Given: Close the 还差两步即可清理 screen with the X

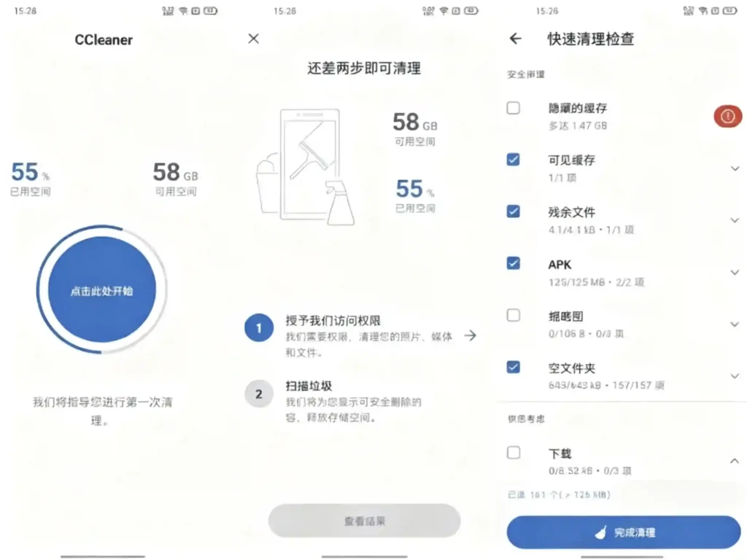Looking at the screenshot, I should pyautogui.click(x=253, y=39).
